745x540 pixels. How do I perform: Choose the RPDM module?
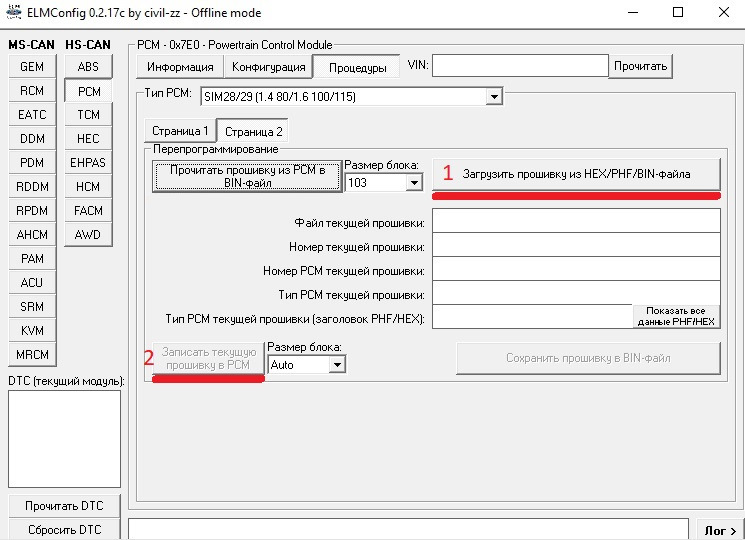tap(32, 210)
